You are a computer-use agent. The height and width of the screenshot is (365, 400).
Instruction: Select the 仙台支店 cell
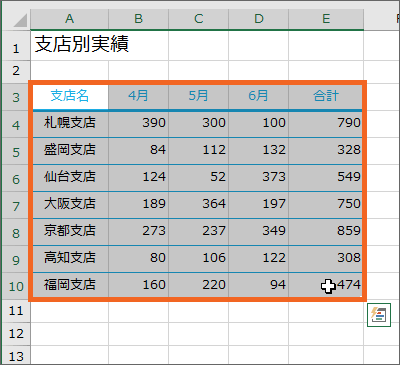pyautogui.click(x=70, y=178)
